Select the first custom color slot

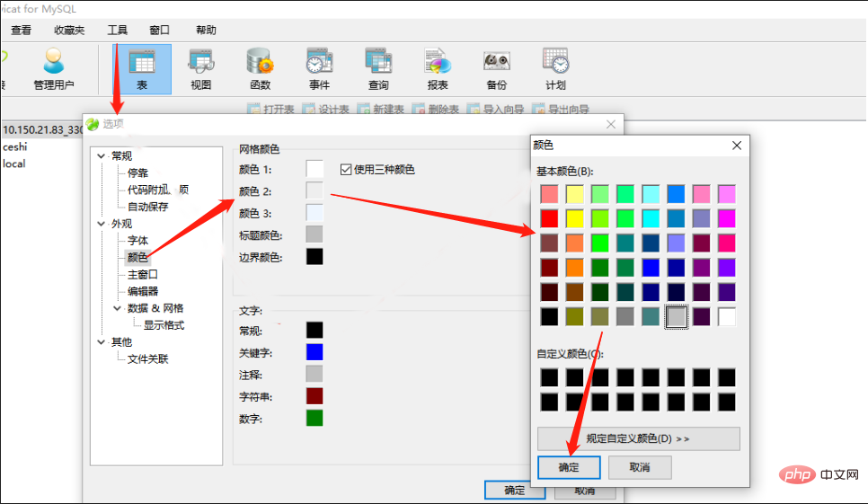tap(549, 378)
